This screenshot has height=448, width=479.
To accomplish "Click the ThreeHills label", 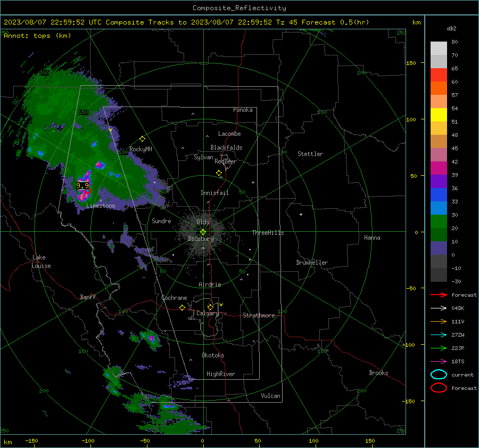I will 268,233.
